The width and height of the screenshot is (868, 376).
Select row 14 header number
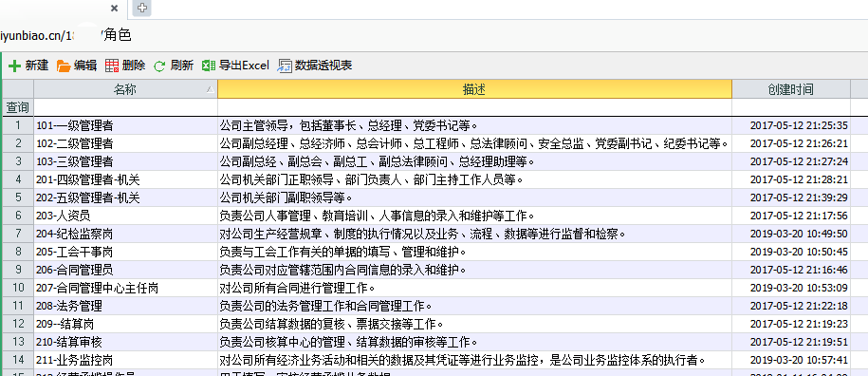coord(18,360)
